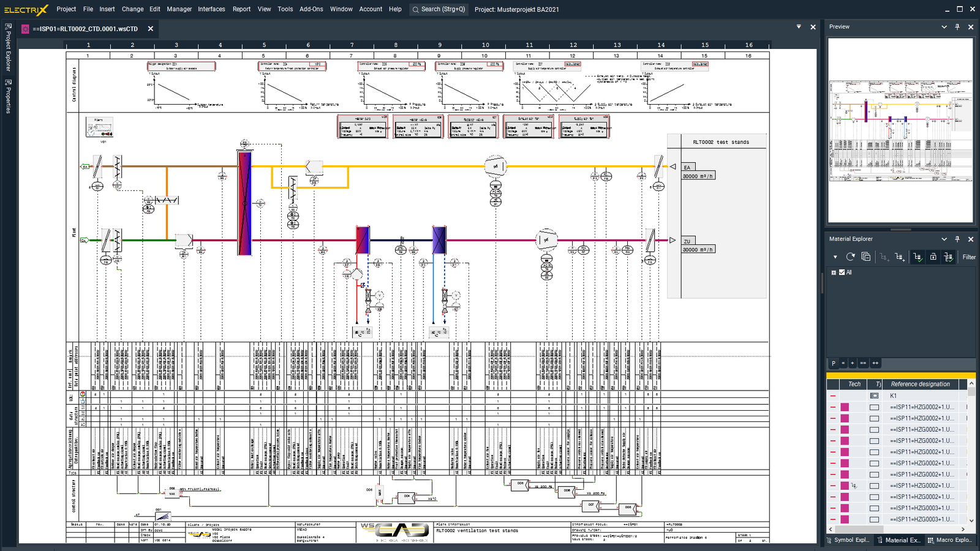Expand the All tree node
The image size is (980, 551).
[834, 272]
